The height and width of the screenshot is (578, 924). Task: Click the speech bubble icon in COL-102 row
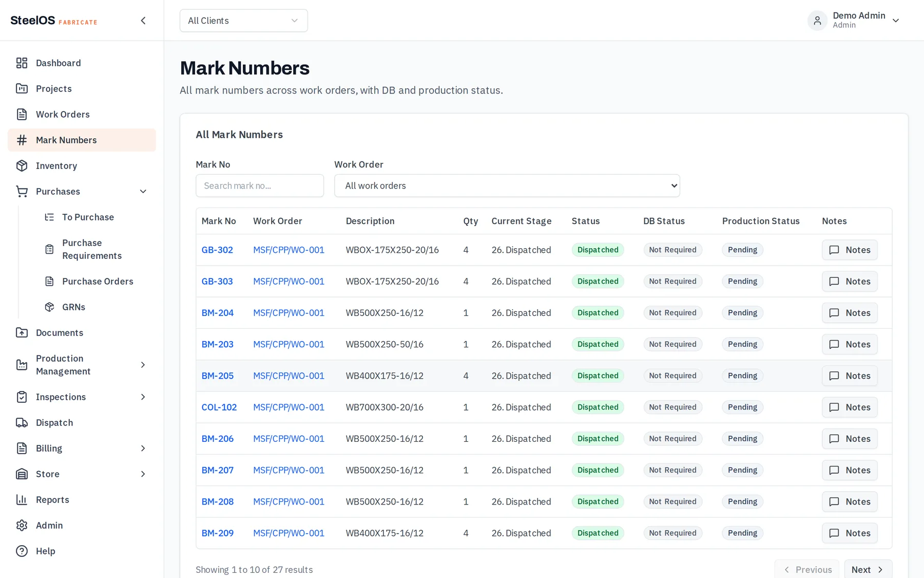(834, 407)
